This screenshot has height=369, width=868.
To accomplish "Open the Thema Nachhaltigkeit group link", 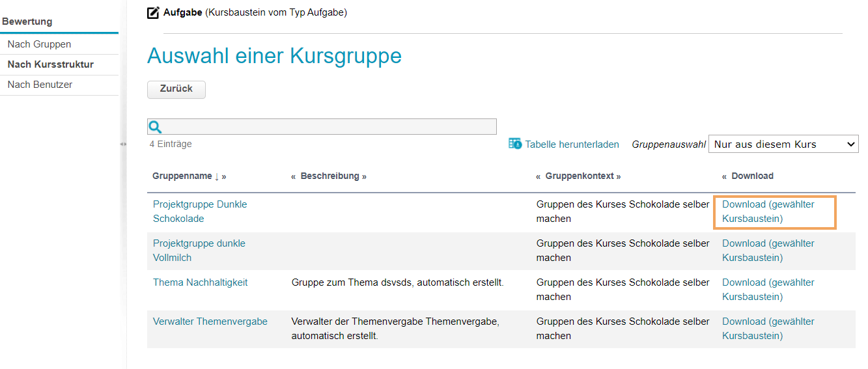I will 200,282.
